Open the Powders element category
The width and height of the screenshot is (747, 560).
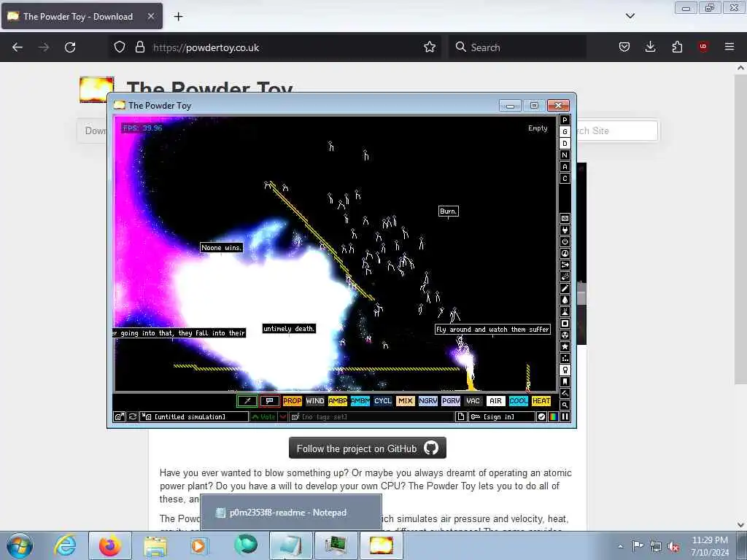(565, 311)
